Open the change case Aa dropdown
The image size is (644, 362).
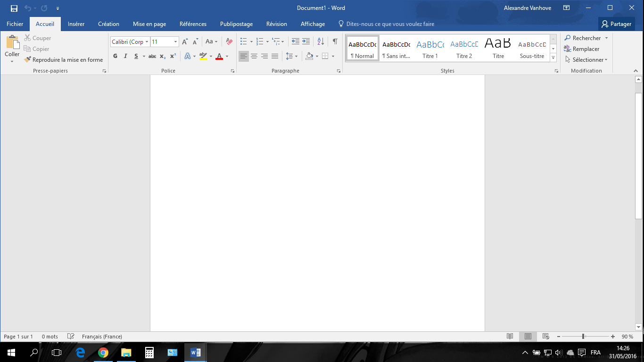211,41
